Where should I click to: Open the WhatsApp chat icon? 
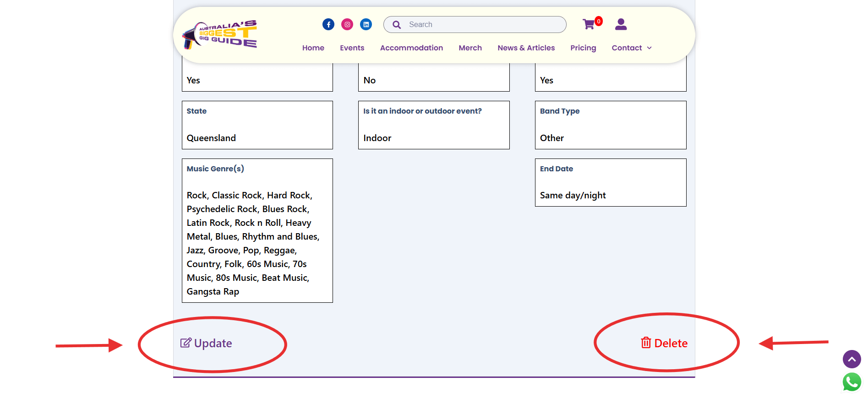[x=852, y=382]
